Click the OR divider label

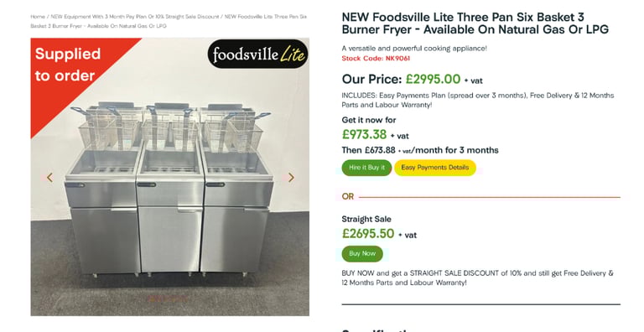[x=347, y=196]
